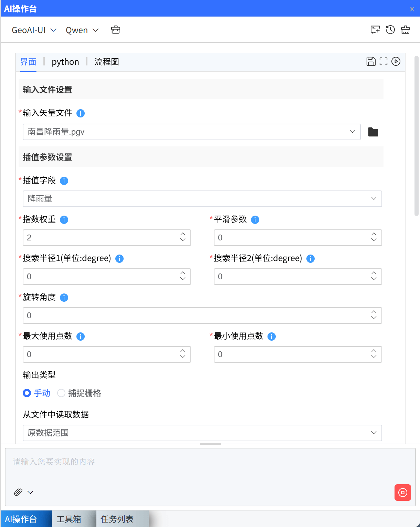Viewport: 420px width, 527px height.
Task: Open the 插值字段 dropdown showing 降雨量
Action: point(202,199)
